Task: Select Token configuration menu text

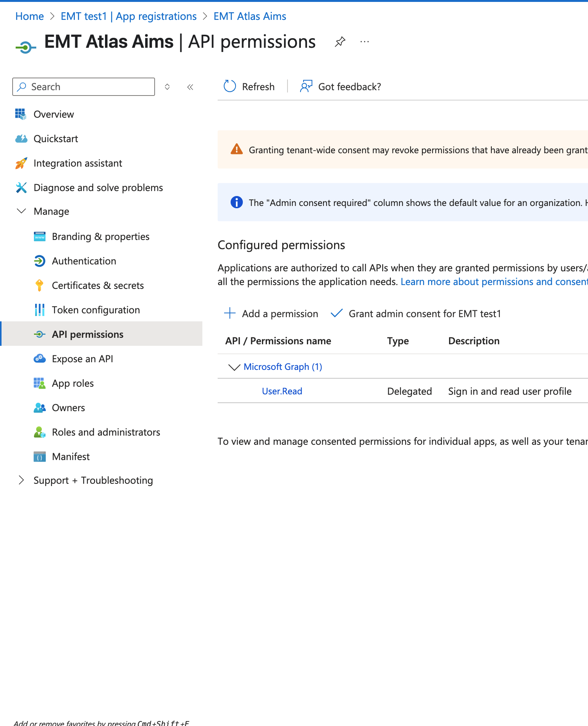Action: pos(96,310)
